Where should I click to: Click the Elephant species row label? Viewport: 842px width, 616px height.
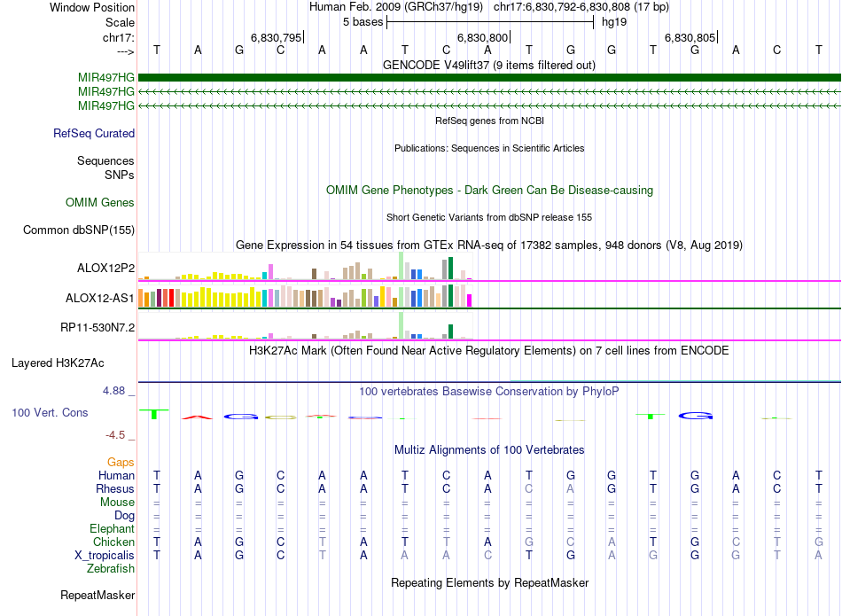[x=112, y=528]
